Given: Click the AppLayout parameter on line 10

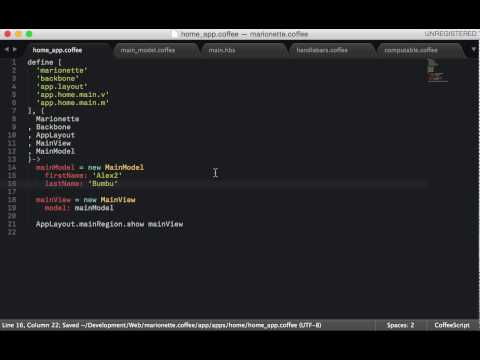Looking at the screenshot, I should [x=55, y=135].
